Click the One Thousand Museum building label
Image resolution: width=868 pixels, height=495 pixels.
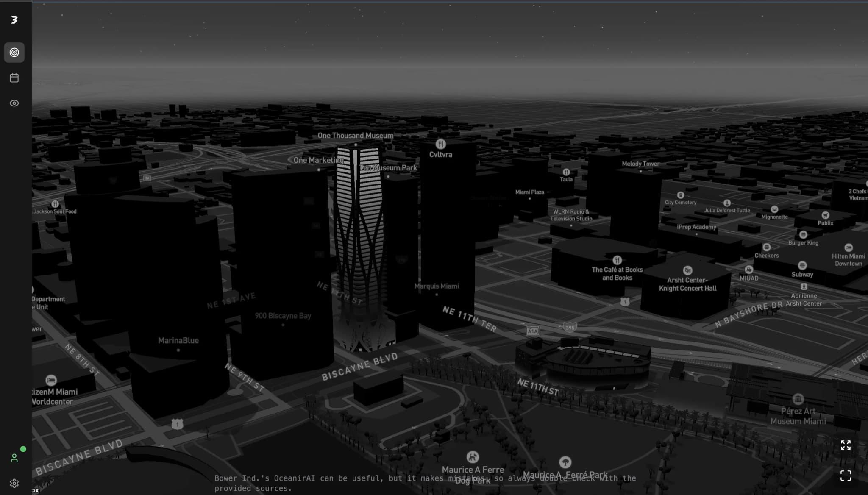[x=355, y=135]
